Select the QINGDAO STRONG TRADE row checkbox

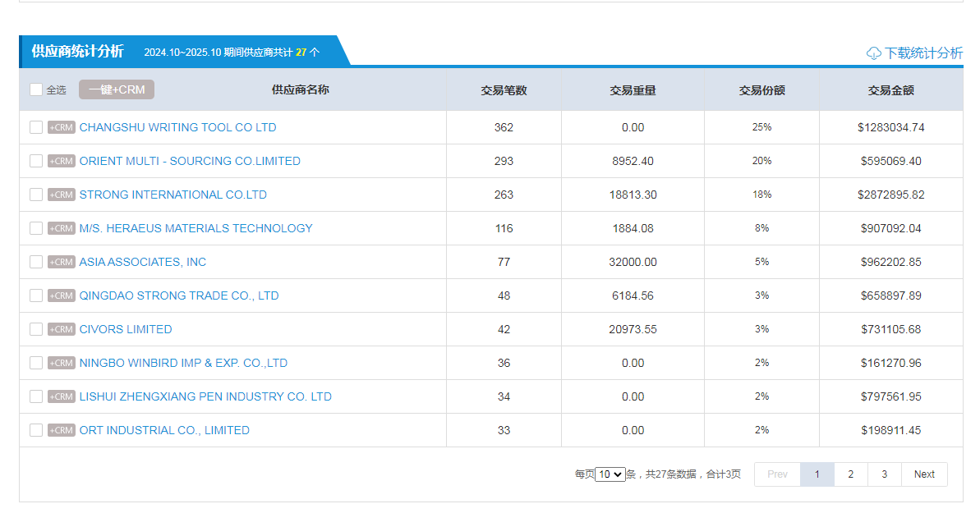point(36,295)
